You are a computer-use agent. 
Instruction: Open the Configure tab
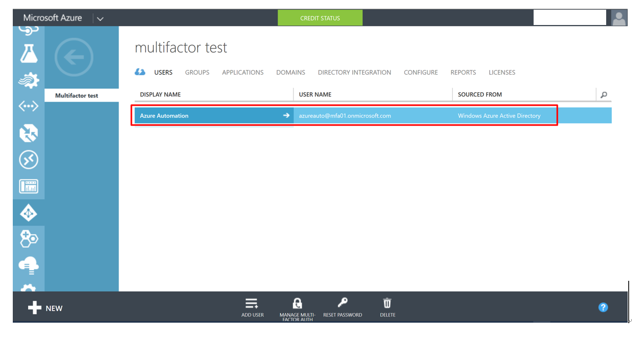click(421, 72)
